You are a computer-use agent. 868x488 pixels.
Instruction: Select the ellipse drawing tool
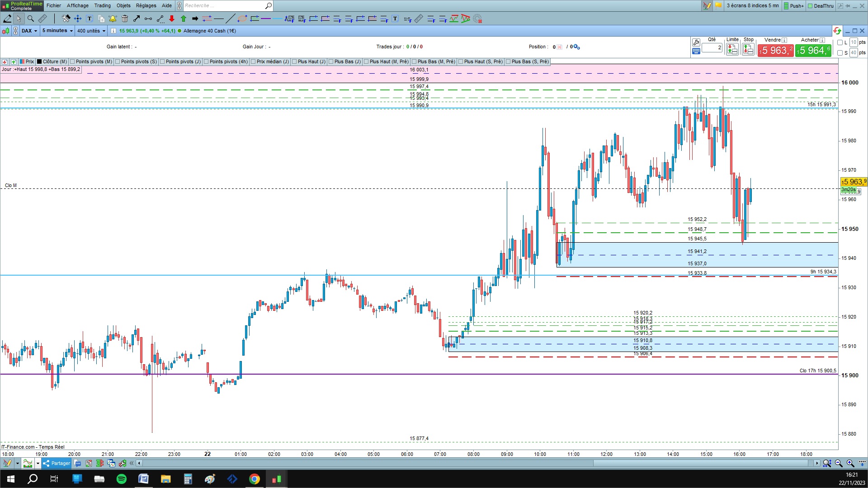(x=242, y=19)
